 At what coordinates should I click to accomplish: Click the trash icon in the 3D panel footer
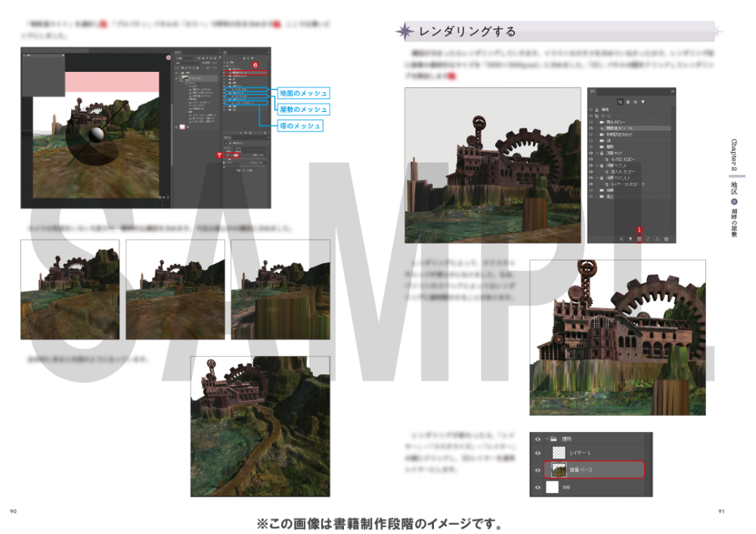[x=667, y=239]
